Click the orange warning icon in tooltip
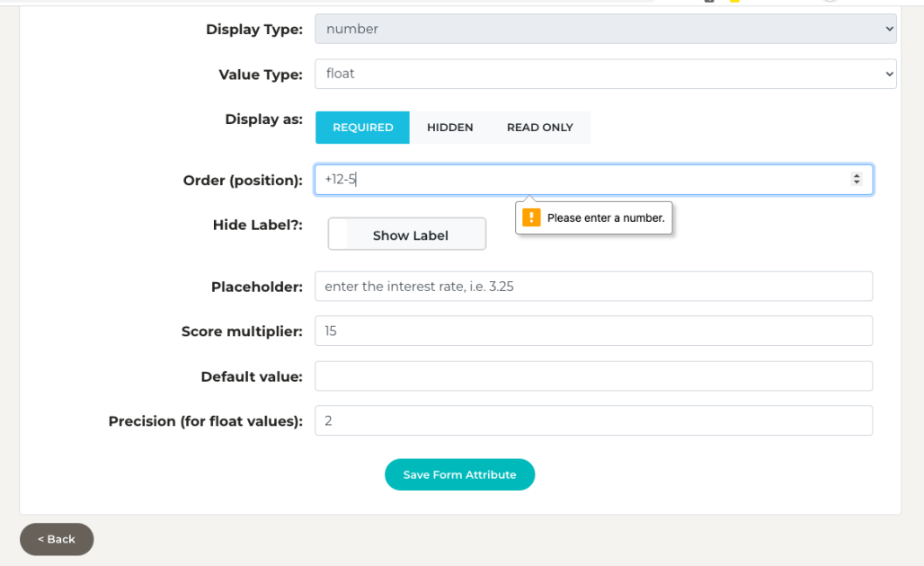924x566 pixels. coord(531,217)
